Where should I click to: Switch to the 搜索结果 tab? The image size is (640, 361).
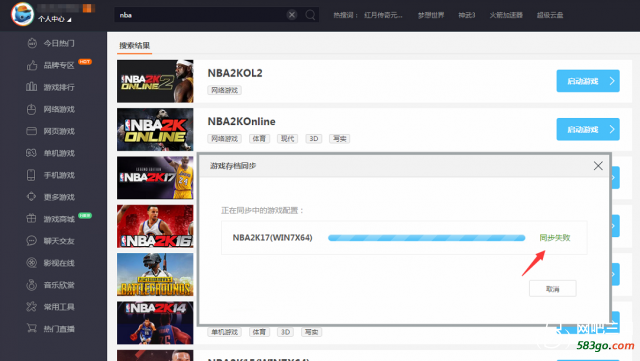(135, 45)
